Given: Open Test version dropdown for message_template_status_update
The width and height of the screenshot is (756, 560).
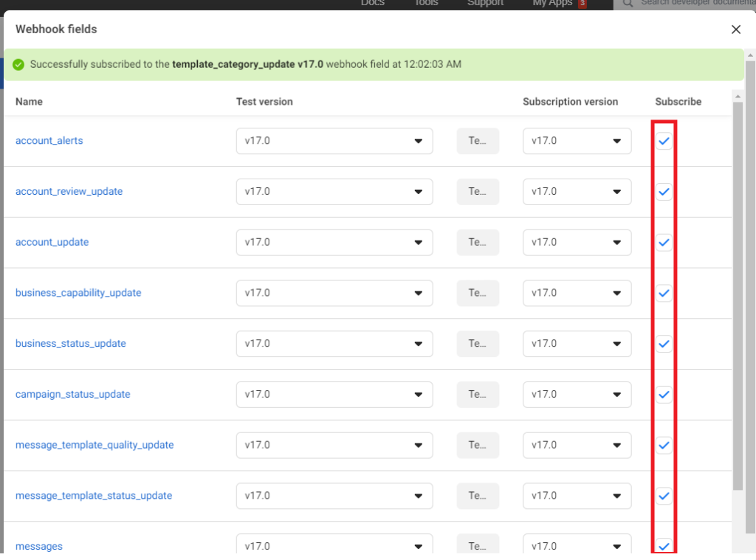Looking at the screenshot, I should pos(334,496).
